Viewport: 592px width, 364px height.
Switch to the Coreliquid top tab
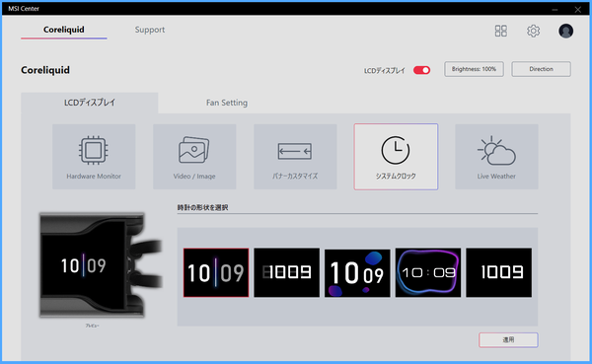pyautogui.click(x=64, y=30)
